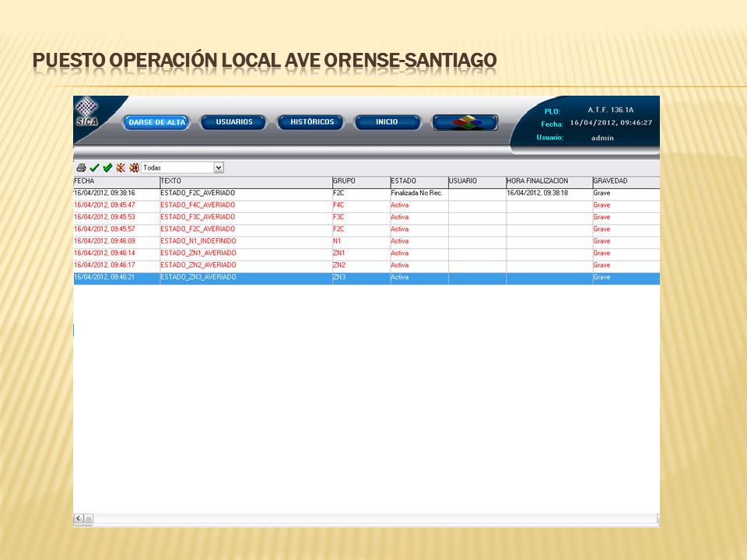Click the SICA logo in the header
Screen dimensions: 747x560
tap(86, 112)
